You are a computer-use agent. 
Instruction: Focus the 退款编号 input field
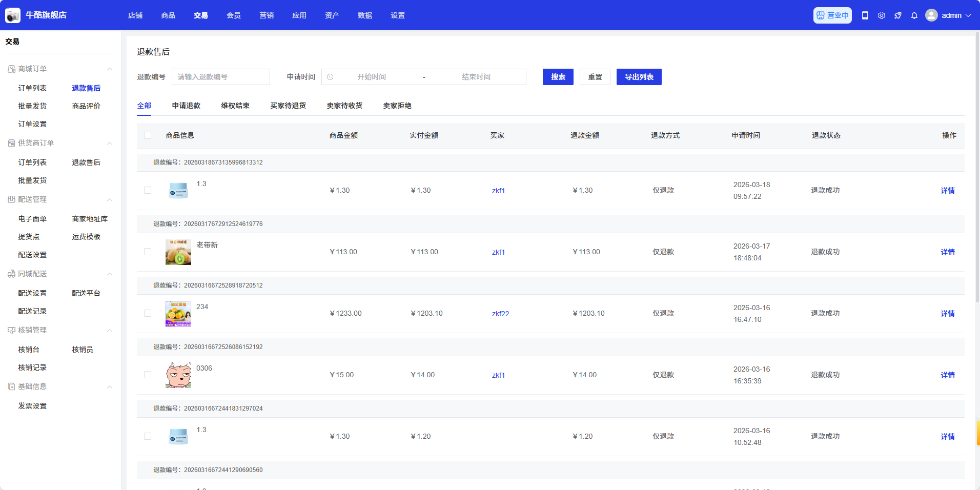[x=220, y=77]
